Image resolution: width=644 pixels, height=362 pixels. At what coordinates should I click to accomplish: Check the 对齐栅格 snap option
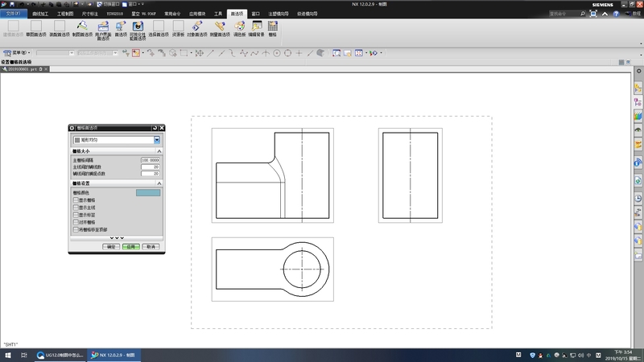[x=76, y=222]
